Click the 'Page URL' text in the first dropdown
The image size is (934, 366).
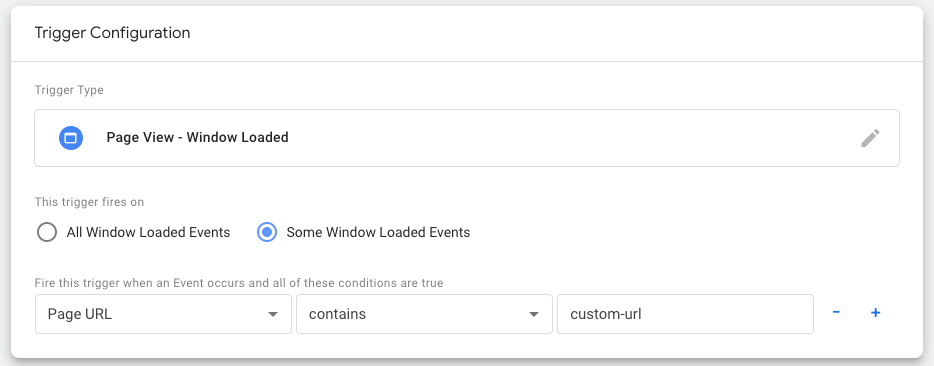(80, 314)
